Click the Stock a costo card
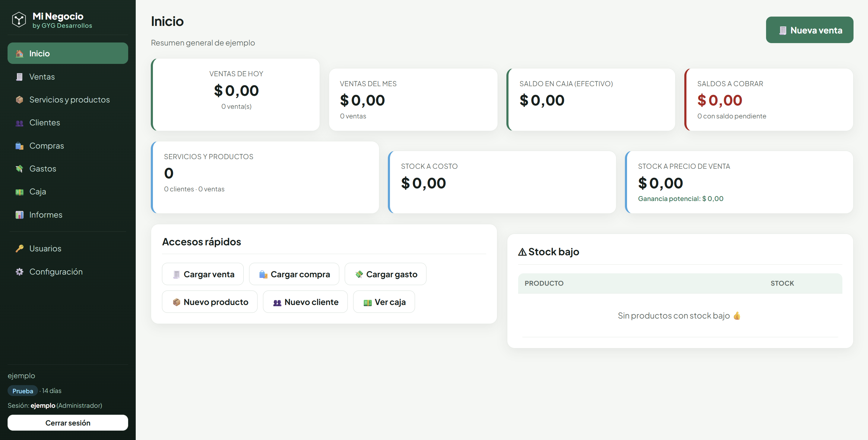 [x=502, y=182]
